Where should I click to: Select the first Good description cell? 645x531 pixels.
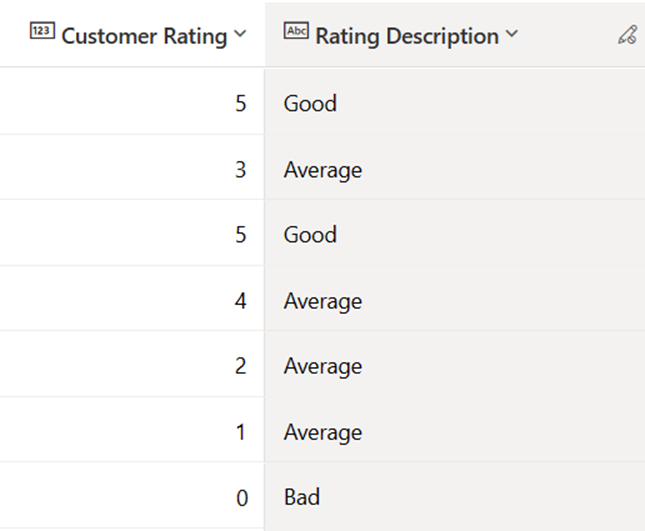455,102
